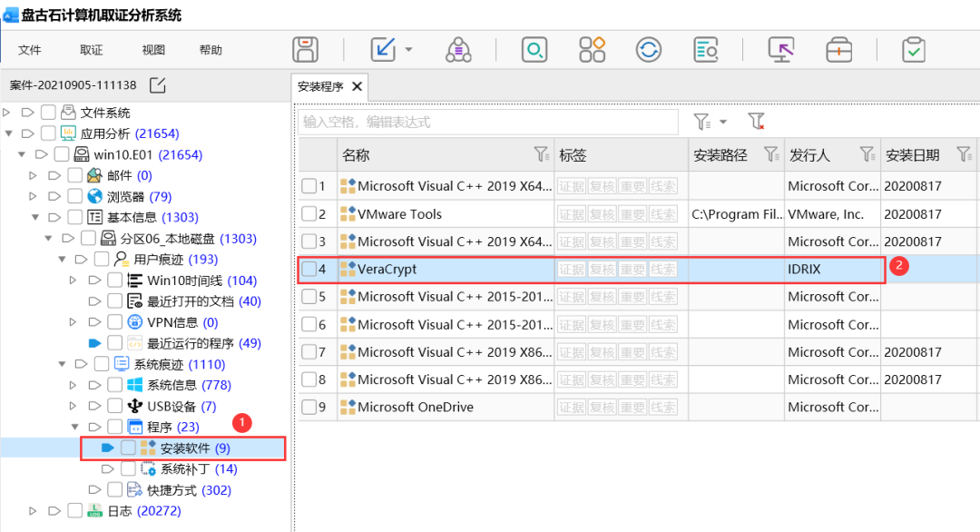The width and height of the screenshot is (980, 532).
Task: Open the dropdown arrow beside import icon
Action: pos(408,49)
